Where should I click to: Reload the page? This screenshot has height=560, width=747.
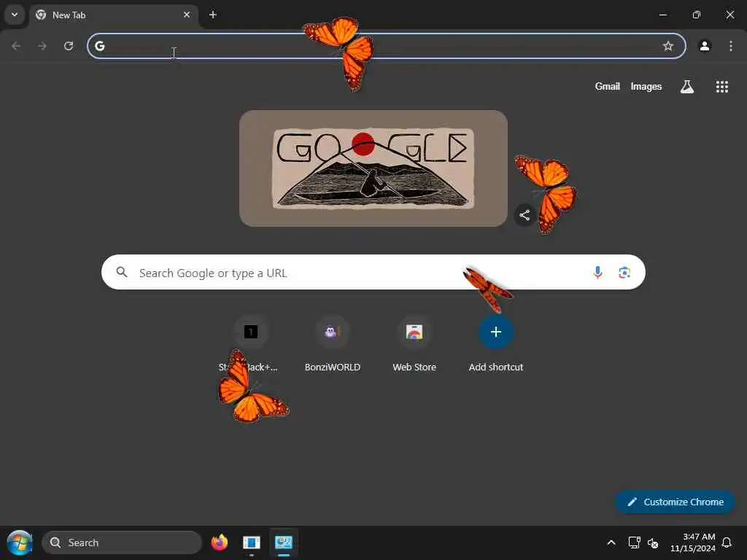[69, 46]
